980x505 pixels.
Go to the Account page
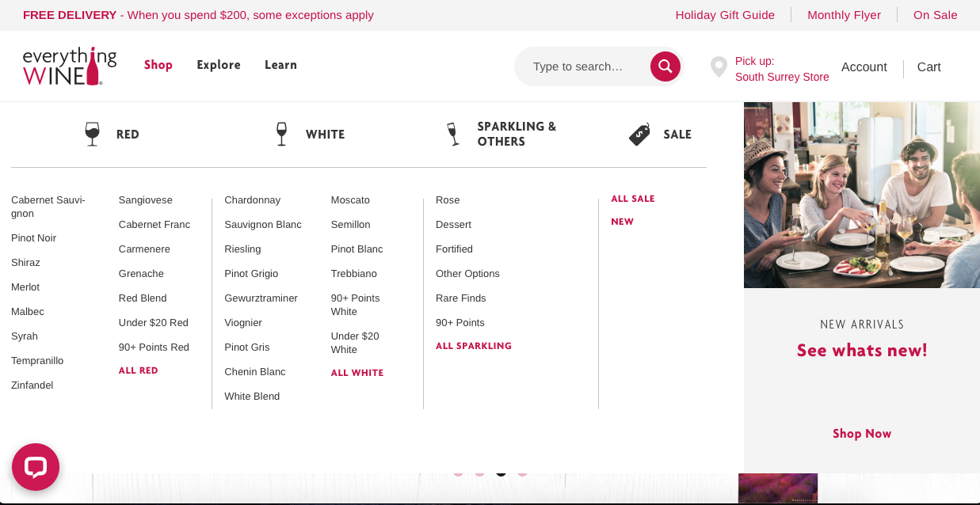tap(864, 67)
